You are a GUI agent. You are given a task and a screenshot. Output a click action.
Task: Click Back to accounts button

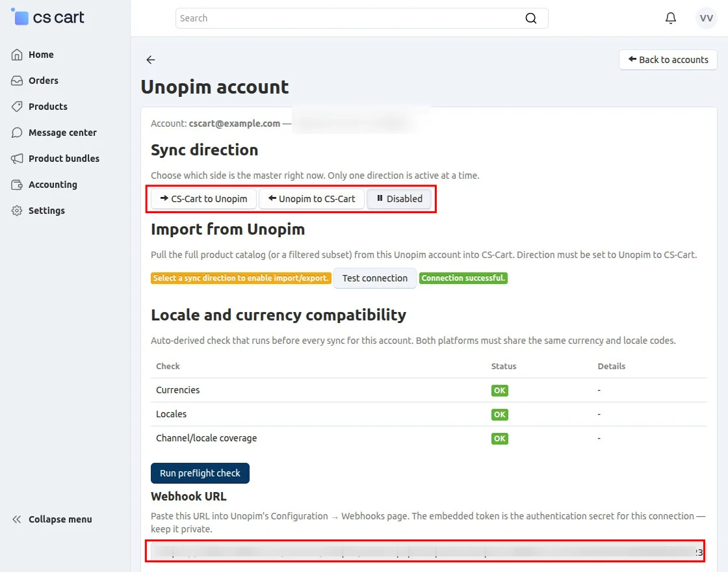point(668,60)
